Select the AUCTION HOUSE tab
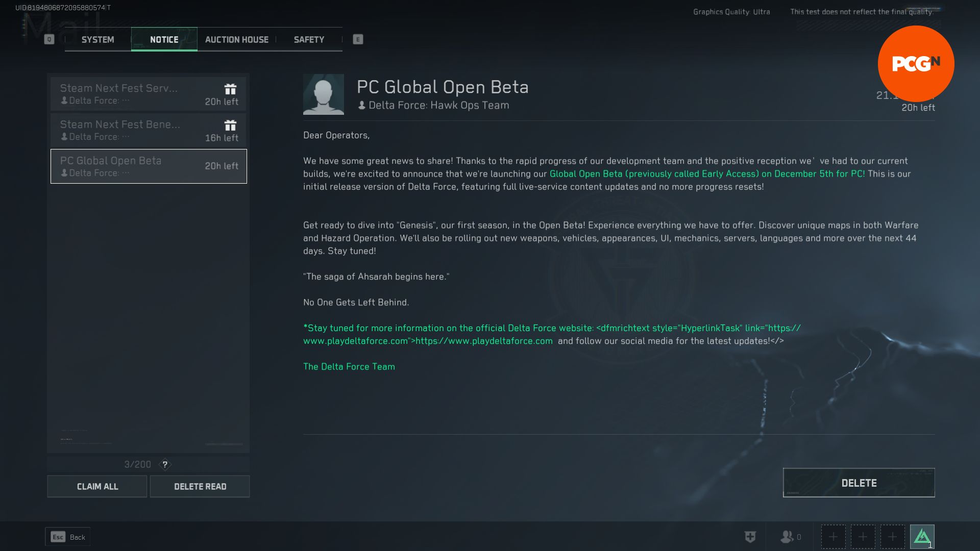Screen dimensions: 980x551 (236, 38)
